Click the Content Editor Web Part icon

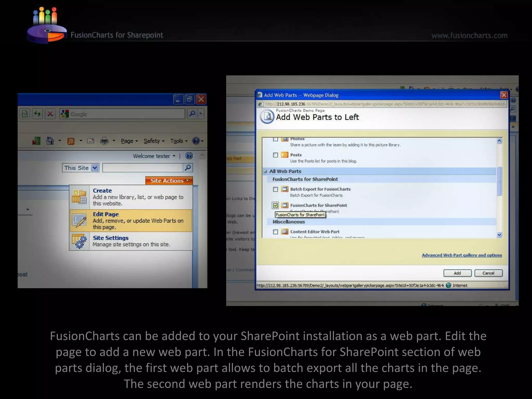[285, 231]
